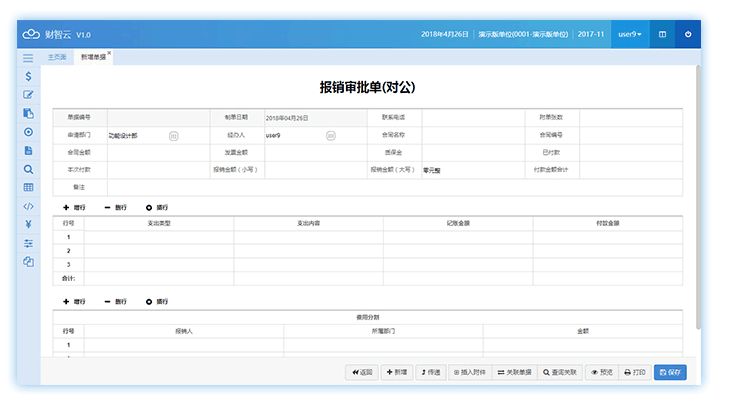
Task: Select the 新增单据 tab
Action: 93,57
